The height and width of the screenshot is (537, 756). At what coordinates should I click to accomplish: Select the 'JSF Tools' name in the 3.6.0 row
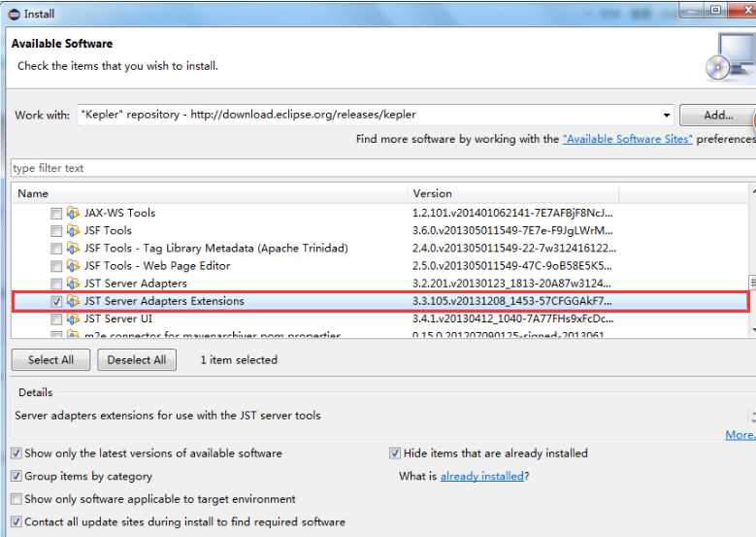tap(108, 230)
